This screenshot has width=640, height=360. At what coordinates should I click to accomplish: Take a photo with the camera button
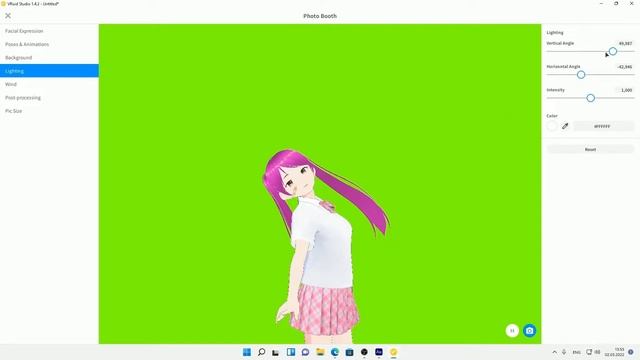[x=529, y=331]
